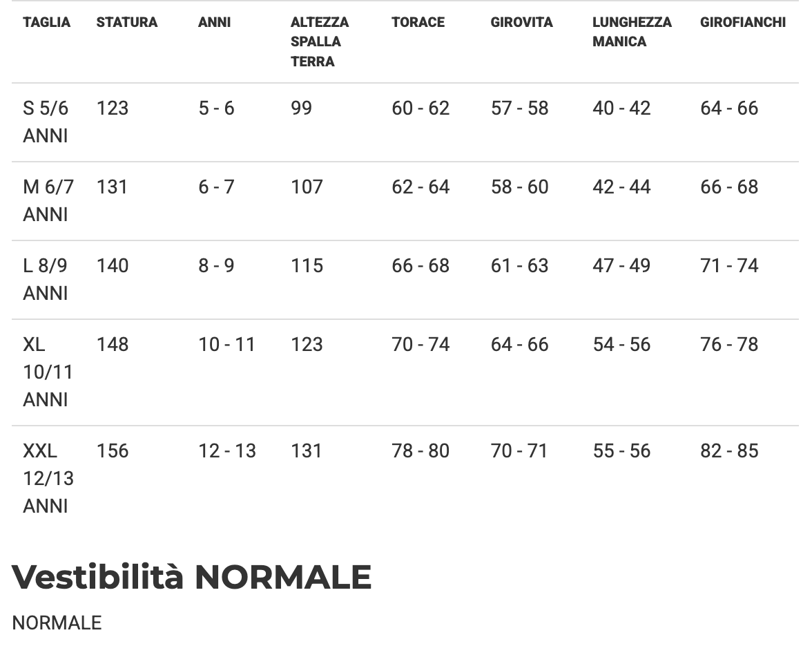Screen dimensions: 812x664
Task: Select the XXL 12/13 ANNI size cell
Action: (48, 478)
